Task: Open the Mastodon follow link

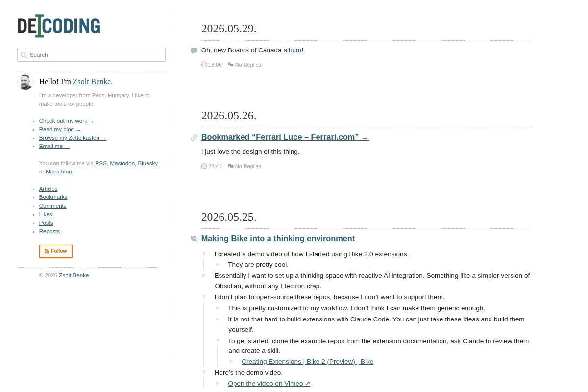Action: pos(122,163)
